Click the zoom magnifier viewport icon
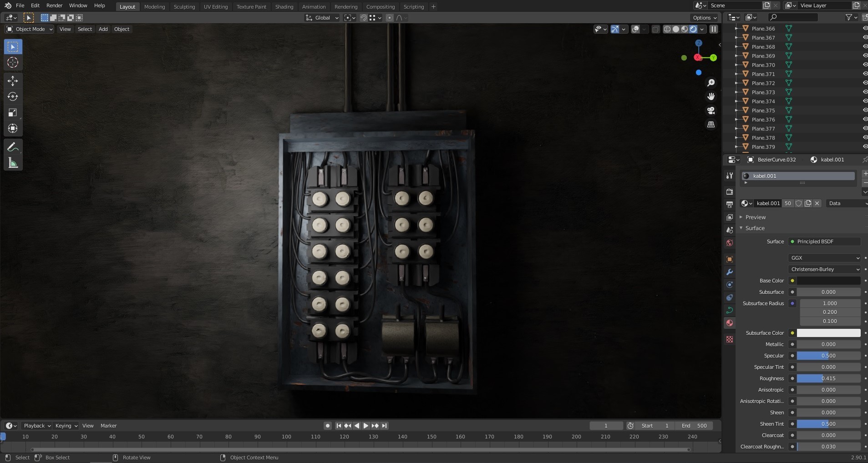The width and height of the screenshot is (868, 463). point(711,83)
